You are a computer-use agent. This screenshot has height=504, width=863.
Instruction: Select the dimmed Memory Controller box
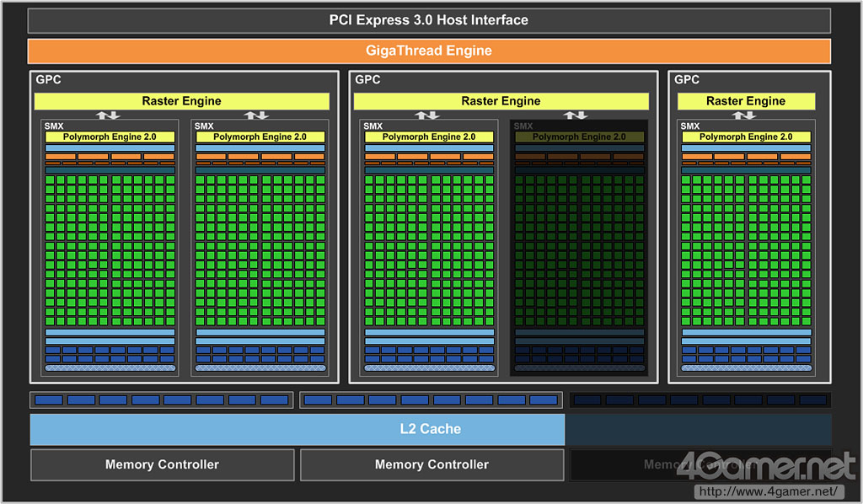[x=700, y=465]
